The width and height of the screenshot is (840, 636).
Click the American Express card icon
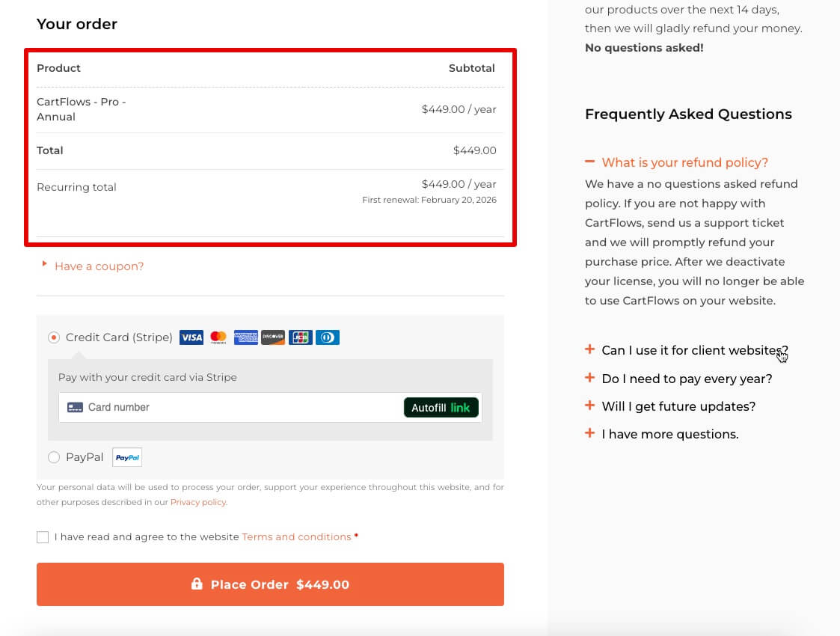[x=245, y=337]
